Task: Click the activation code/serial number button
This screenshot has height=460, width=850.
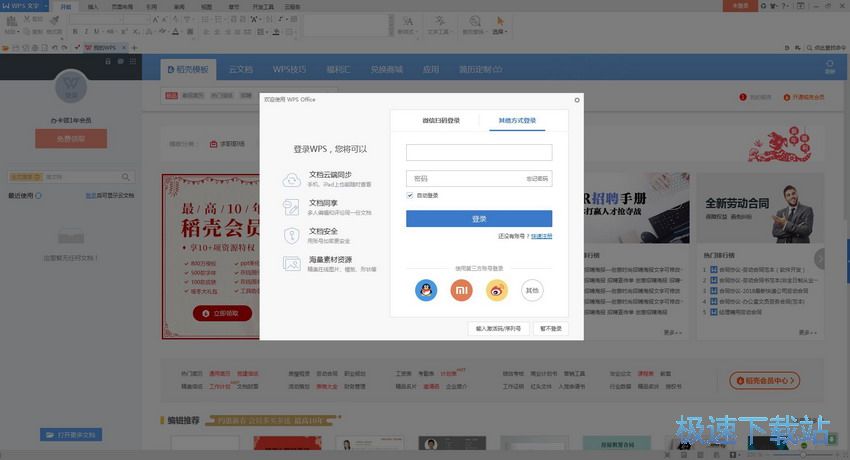Action: coord(498,328)
